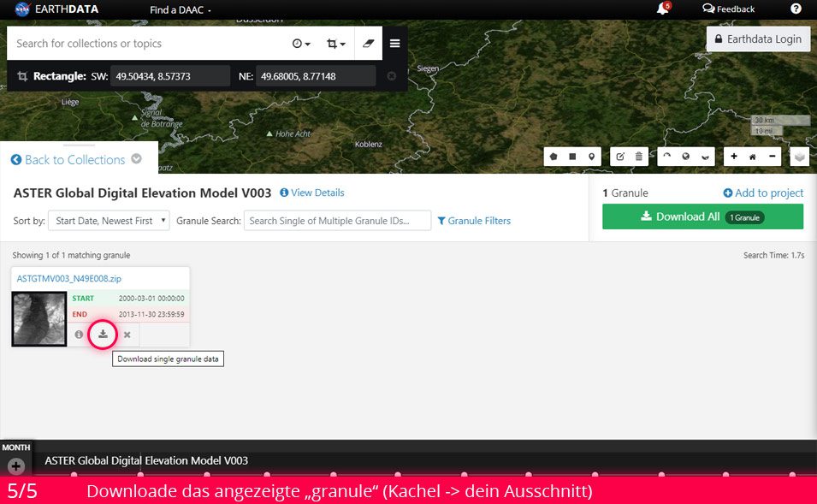This screenshot has height=504, width=817.
Task: Open the spatial crop filter dropdown
Action: tap(335, 44)
